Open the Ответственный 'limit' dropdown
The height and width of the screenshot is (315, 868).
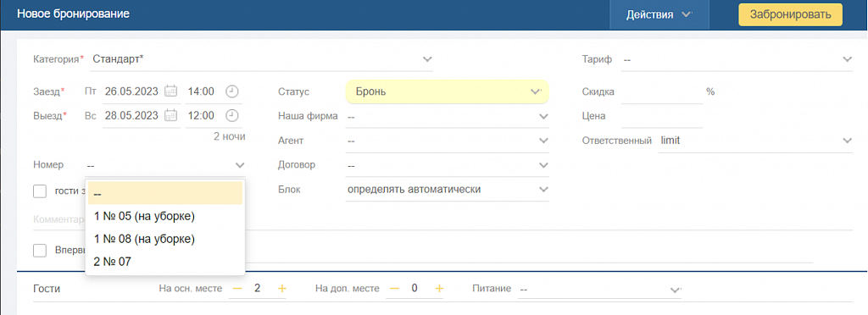755,141
